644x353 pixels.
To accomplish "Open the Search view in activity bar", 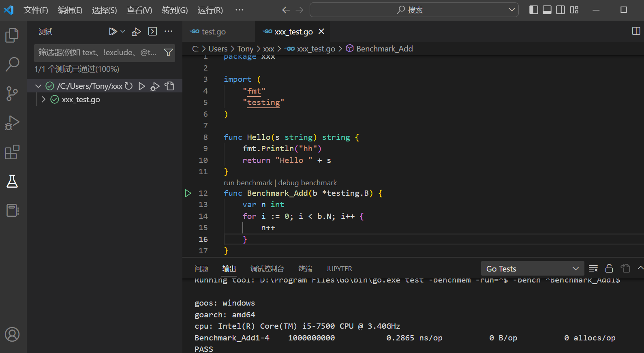I will tap(12, 64).
